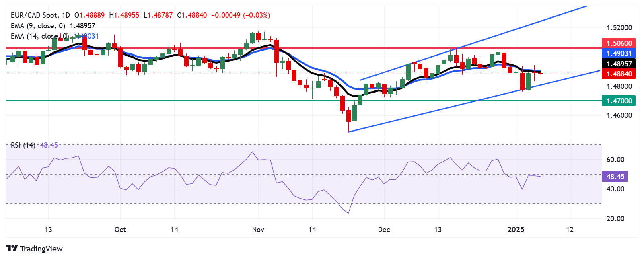The width and height of the screenshot is (644, 259).
Task: Click the 60.00 RSI axis tick
Action: coord(615,160)
